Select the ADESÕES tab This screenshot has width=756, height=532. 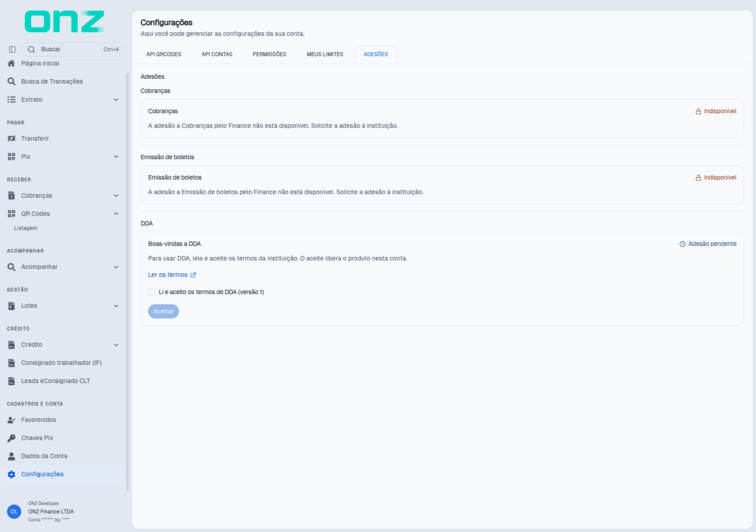coord(376,54)
